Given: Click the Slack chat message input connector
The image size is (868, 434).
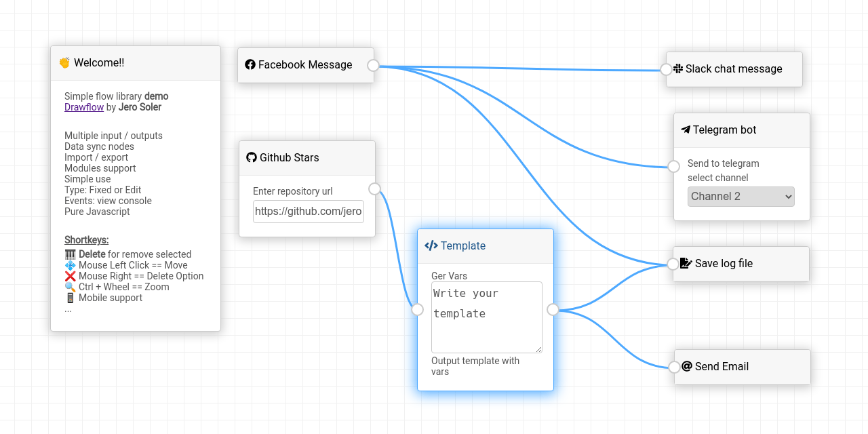Looking at the screenshot, I should (x=666, y=68).
